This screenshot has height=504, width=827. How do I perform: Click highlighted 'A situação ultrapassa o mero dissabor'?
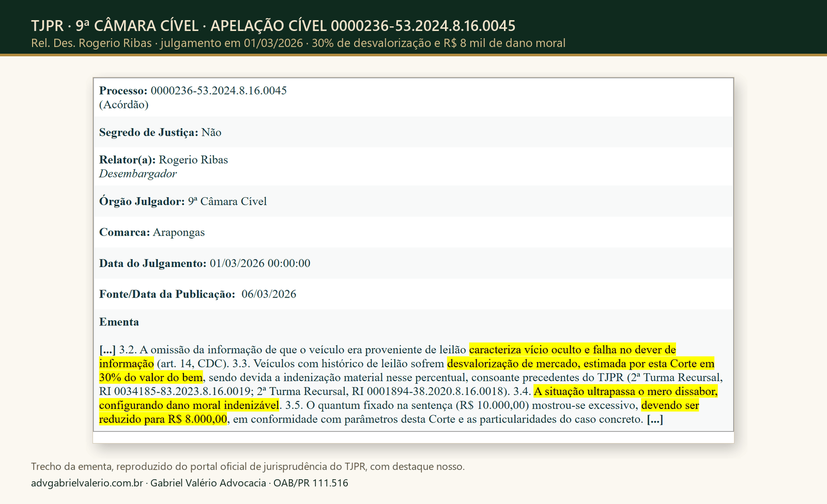(x=625, y=391)
